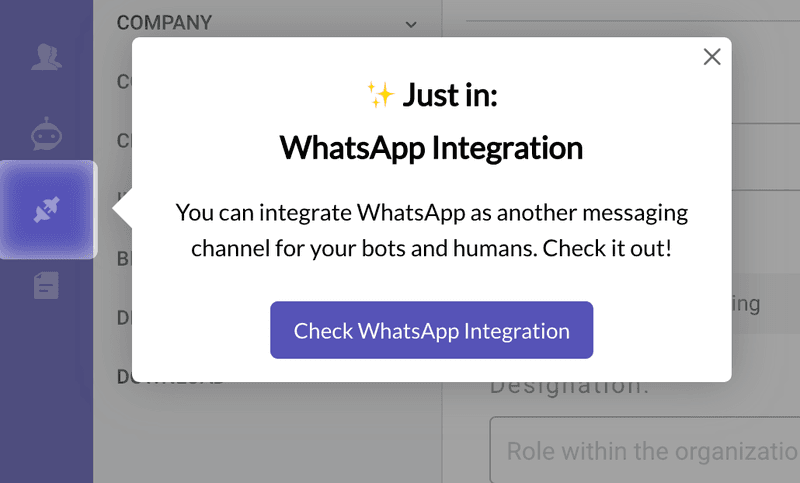
Task: Click the sparkles emoji beside Just in
Action: [x=381, y=95]
